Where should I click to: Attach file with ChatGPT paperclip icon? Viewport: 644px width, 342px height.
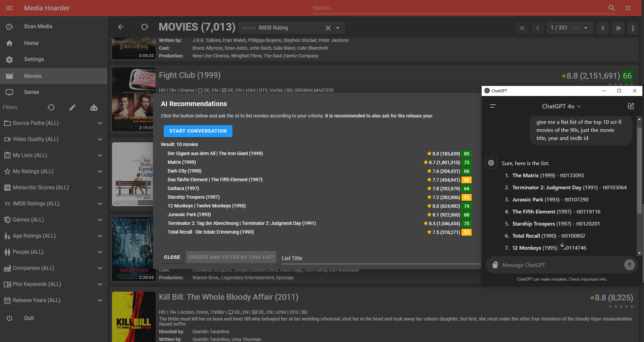coord(495,265)
